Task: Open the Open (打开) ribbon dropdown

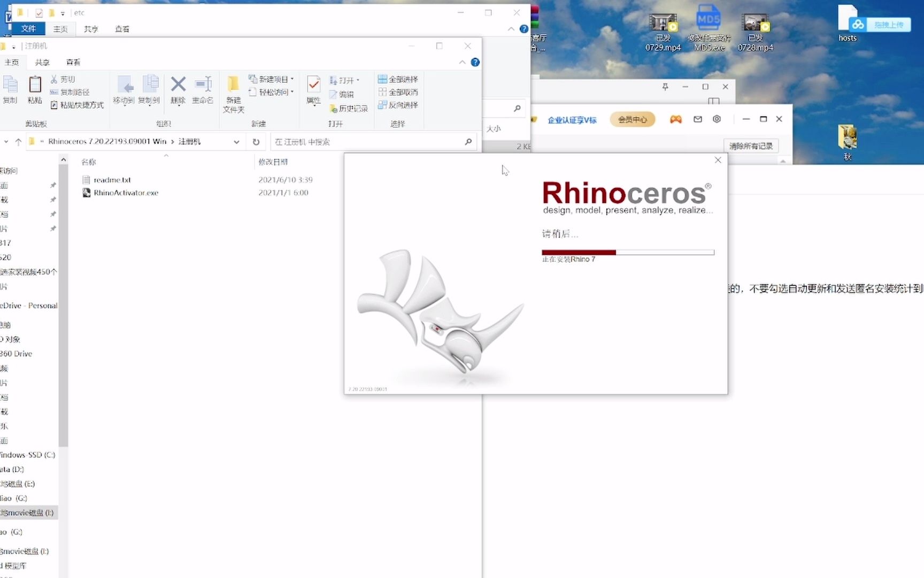Action: 344,80
